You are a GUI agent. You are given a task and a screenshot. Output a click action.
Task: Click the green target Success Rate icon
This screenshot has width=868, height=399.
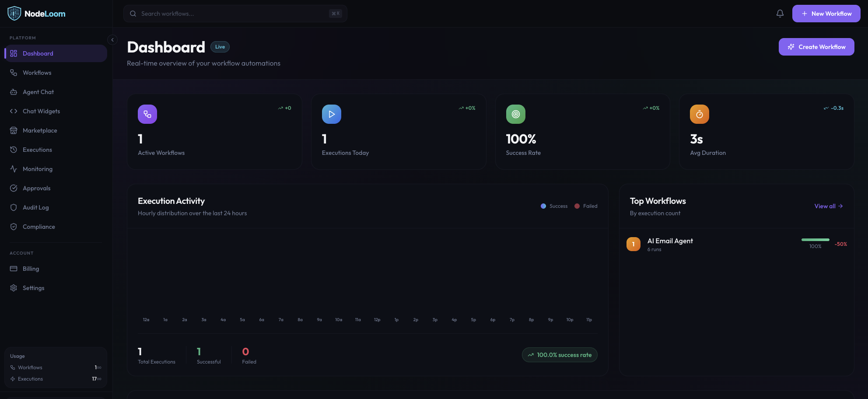coord(516,114)
